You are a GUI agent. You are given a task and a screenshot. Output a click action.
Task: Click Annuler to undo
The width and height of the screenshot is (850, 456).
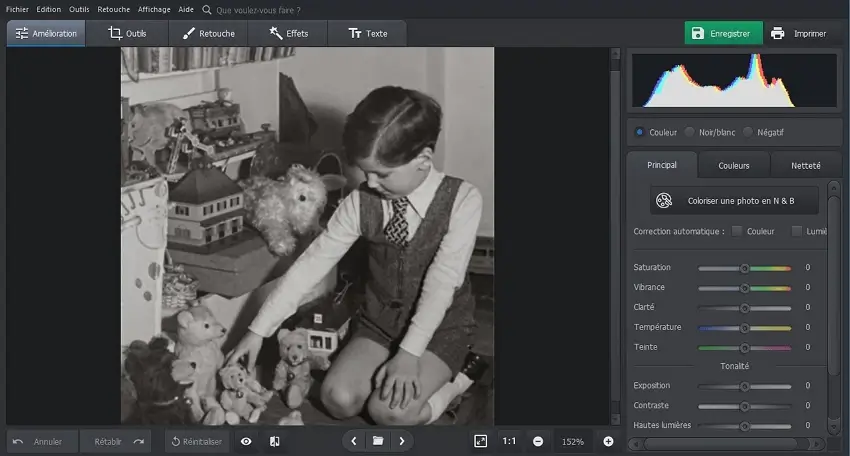click(x=43, y=441)
